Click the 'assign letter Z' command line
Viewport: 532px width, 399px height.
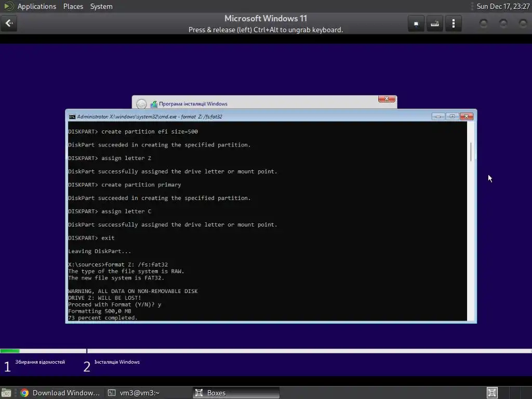tap(110, 158)
